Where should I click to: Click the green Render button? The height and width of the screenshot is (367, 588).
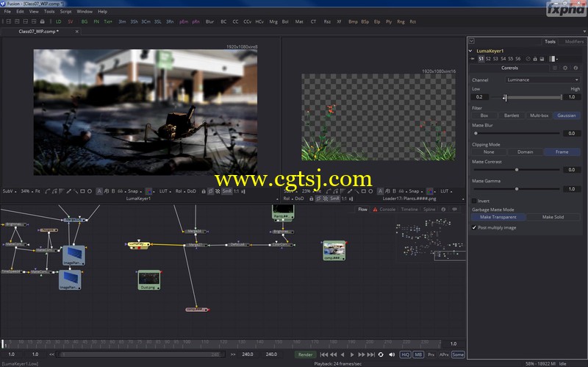pos(305,354)
